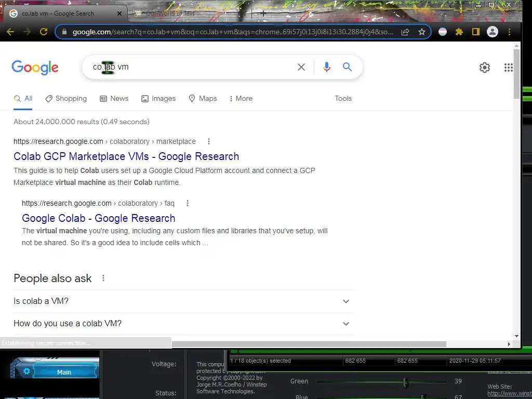Click the striped extension icon in toolbar
The height and width of the screenshot is (399, 532).
[443, 32]
